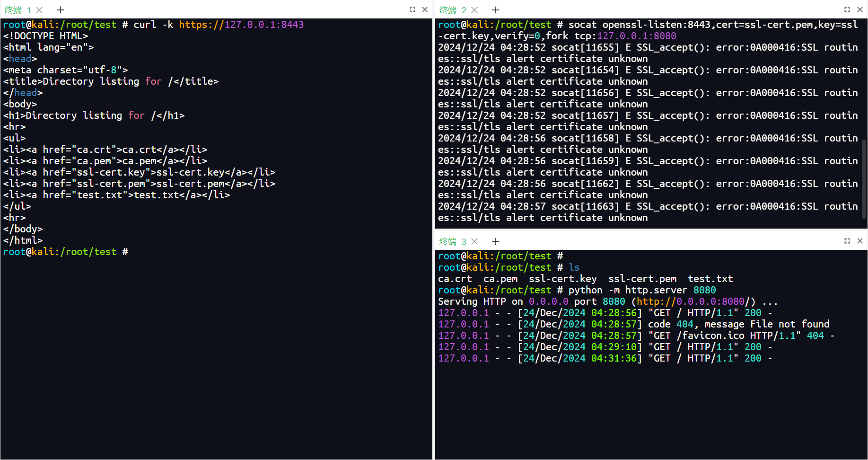The image size is (868, 460).
Task: Select the 终端 3 tab
Action: [452, 241]
